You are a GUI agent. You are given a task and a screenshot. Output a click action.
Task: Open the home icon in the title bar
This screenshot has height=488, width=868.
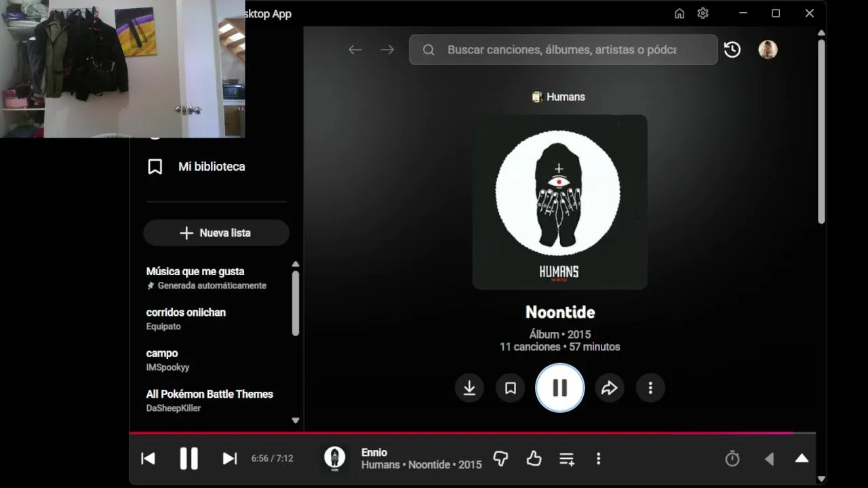tap(679, 14)
